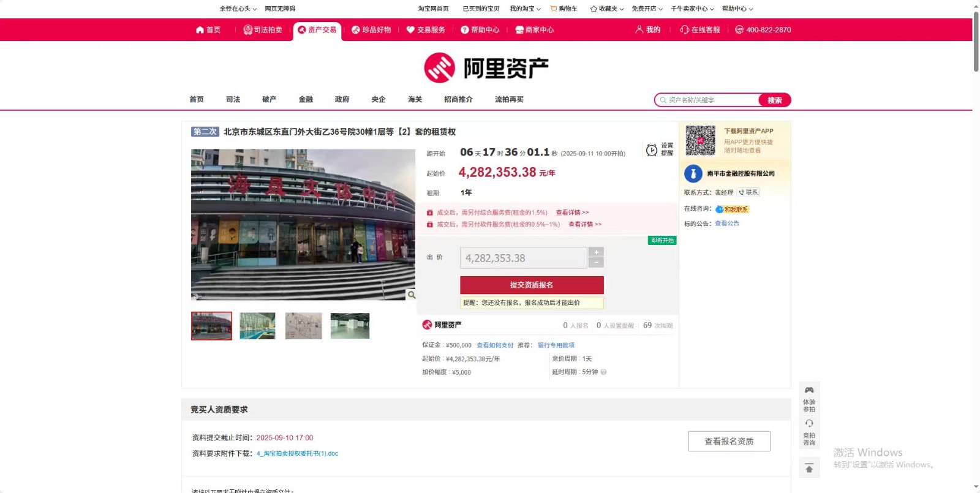980x493 pixels.
Task: Increase the bid with the plus stepper
Action: (596, 252)
